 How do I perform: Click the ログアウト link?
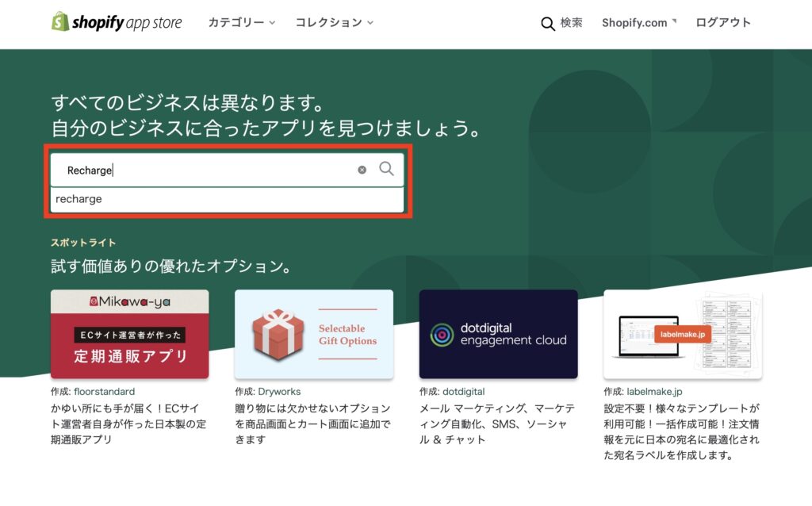[x=723, y=22]
